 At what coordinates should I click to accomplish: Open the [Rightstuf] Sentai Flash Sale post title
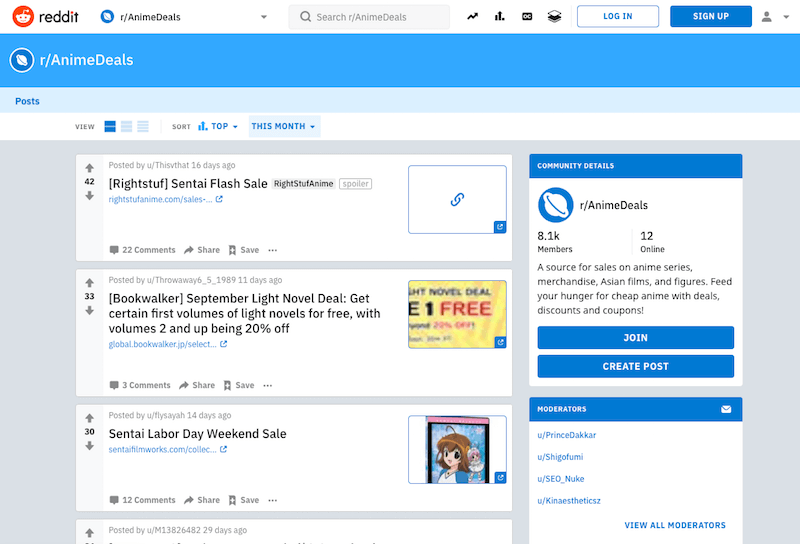[188, 184]
